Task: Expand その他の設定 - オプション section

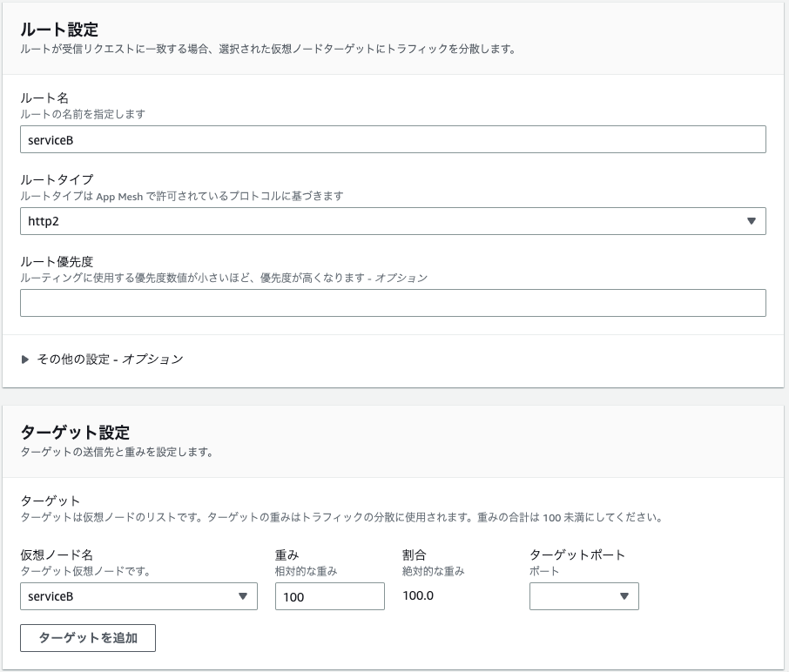Action: coord(110,360)
